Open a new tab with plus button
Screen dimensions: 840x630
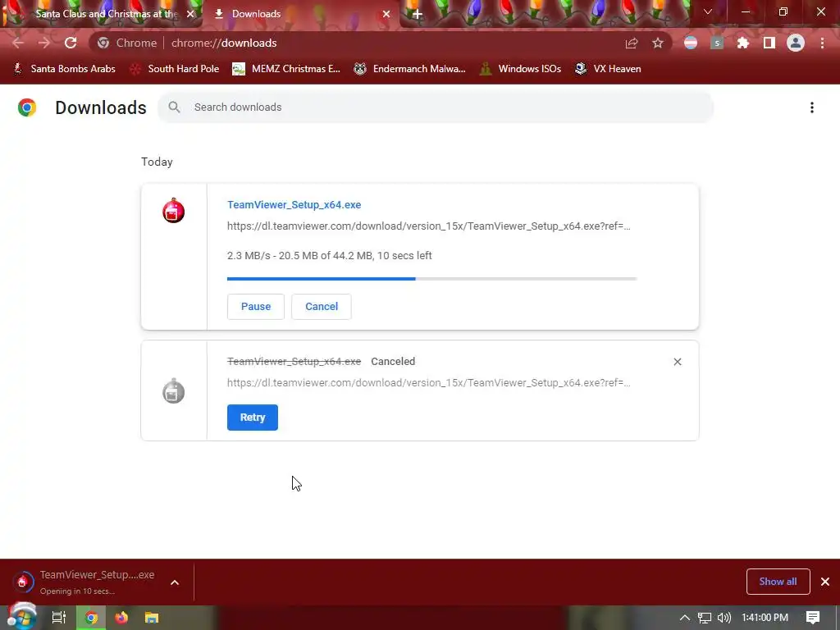pos(418,14)
